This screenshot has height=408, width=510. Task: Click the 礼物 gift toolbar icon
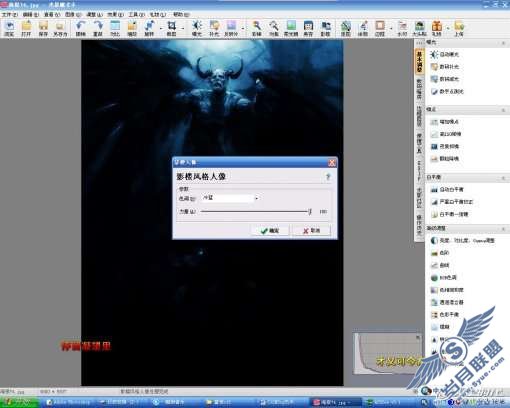pyautogui.click(x=437, y=28)
